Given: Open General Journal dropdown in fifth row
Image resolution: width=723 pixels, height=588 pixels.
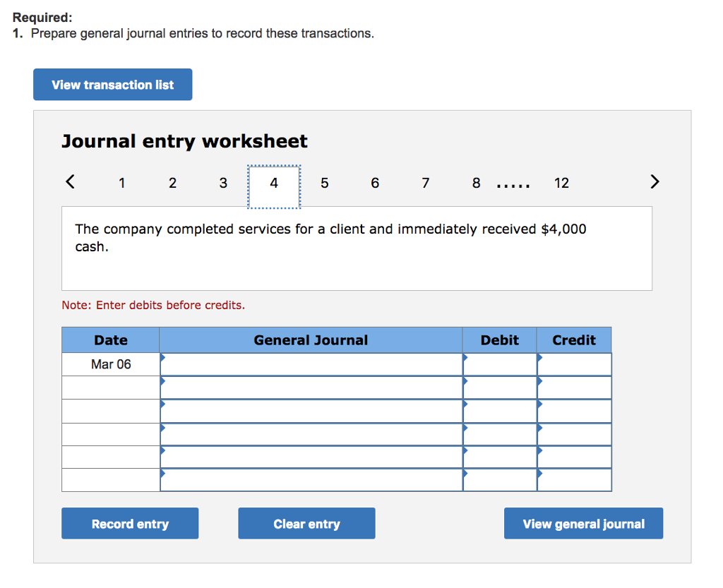Looking at the screenshot, I should [311, 457].
